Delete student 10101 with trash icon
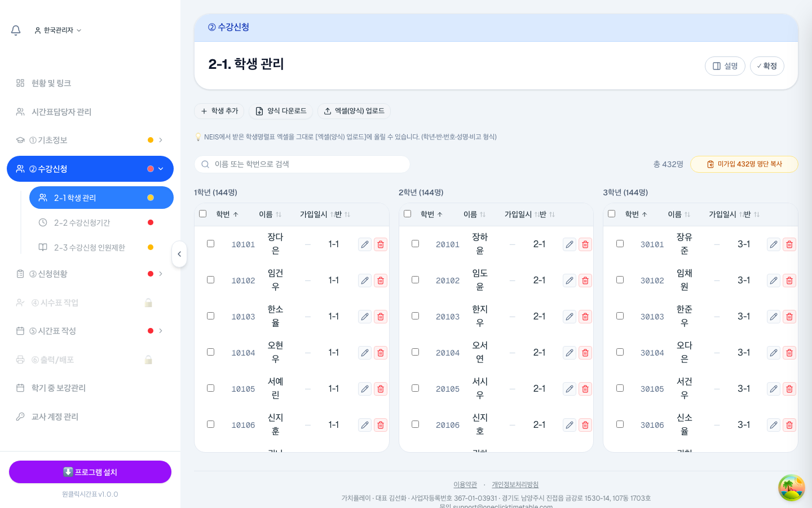 381,244
